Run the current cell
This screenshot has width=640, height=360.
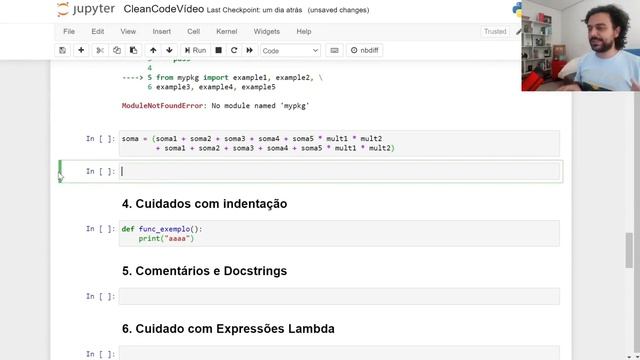point(195,50)
